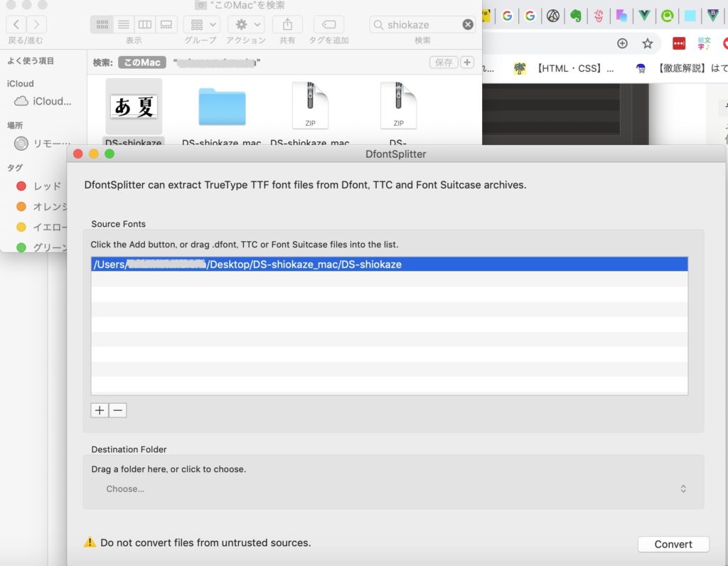Viewport: 728px width, 566px height.
Task: Switch to the Vue logo browser tab
Action: click(x=644, y=16)
